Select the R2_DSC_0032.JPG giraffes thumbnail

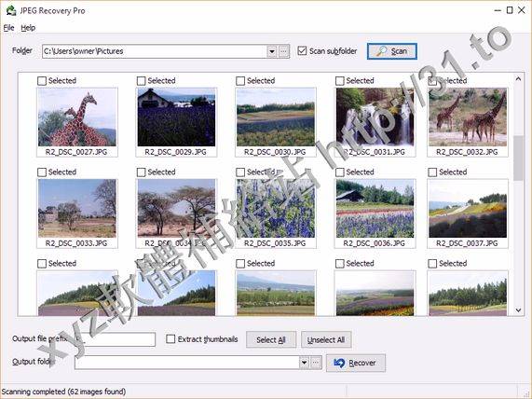coord(468,117)
